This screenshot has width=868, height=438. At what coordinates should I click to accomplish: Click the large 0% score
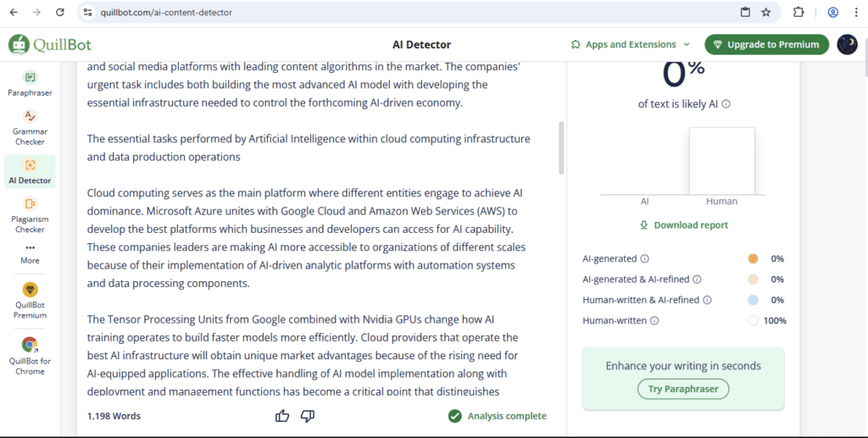[683, 74]
